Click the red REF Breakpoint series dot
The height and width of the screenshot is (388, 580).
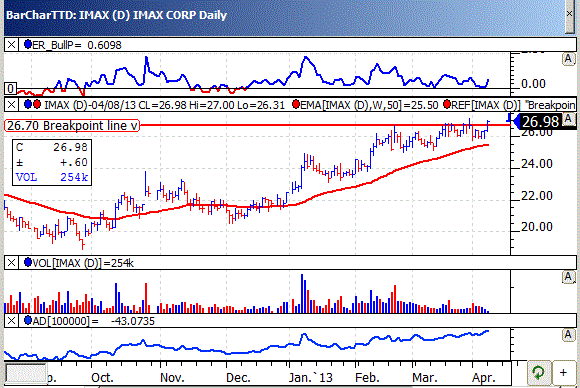(446, 105)
